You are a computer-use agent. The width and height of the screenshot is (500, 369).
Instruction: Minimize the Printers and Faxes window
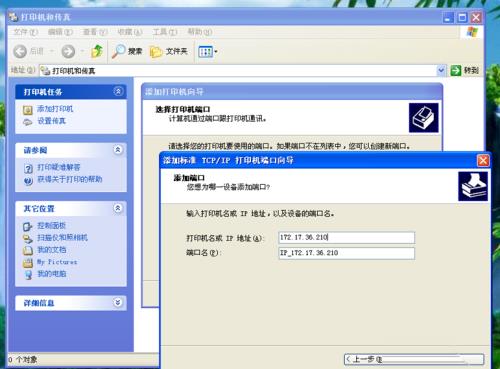coord(448,17)
